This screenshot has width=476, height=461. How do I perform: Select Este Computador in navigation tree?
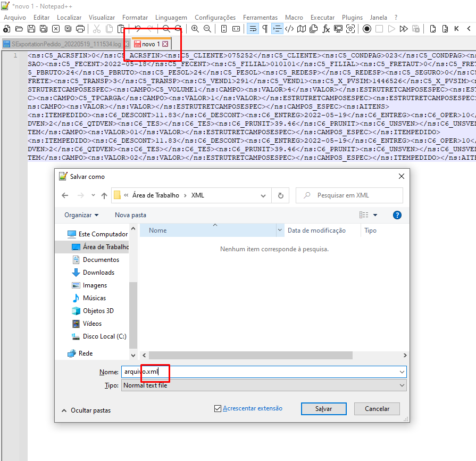pyautogui.click(x=98, y=234)
